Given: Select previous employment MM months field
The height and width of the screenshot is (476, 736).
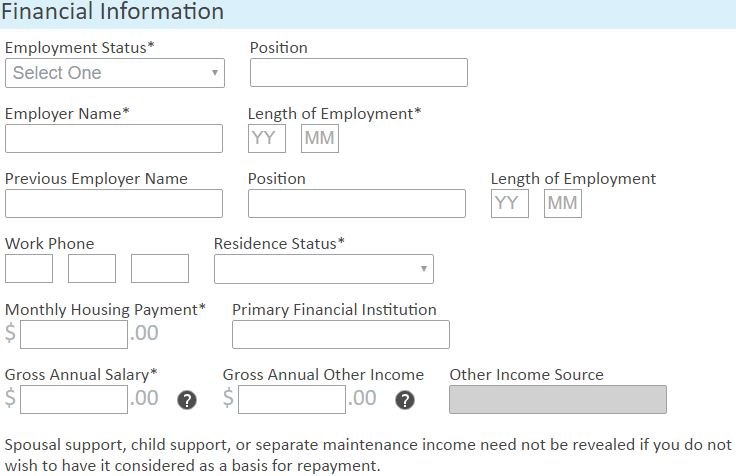Looking at the screenshot, I should [x=563, y=203].
